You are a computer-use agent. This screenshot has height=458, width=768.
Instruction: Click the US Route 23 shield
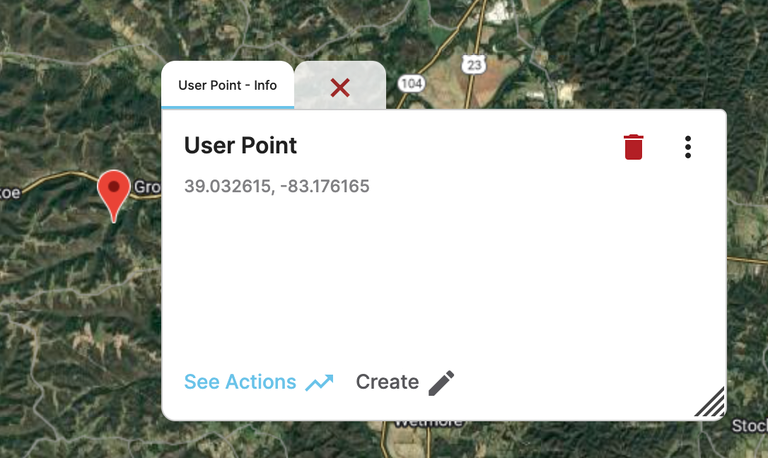[x=474, y=64]
